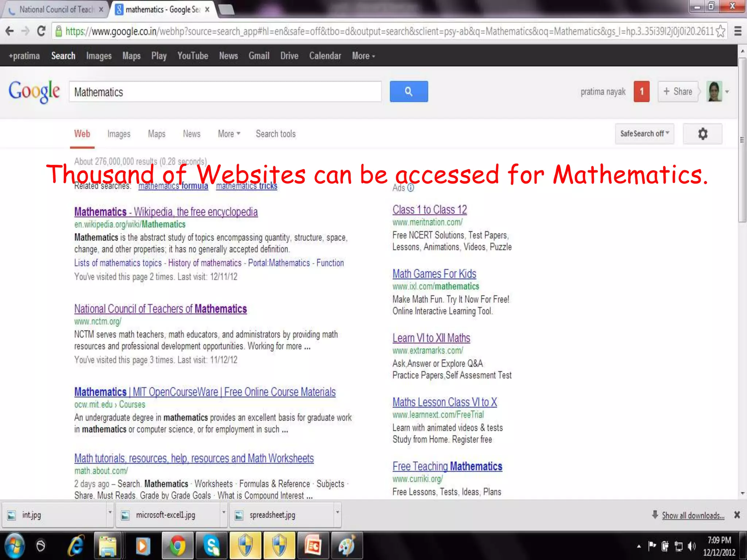
Task: Open Drive in the black bar
Action: tap(289, 56)
